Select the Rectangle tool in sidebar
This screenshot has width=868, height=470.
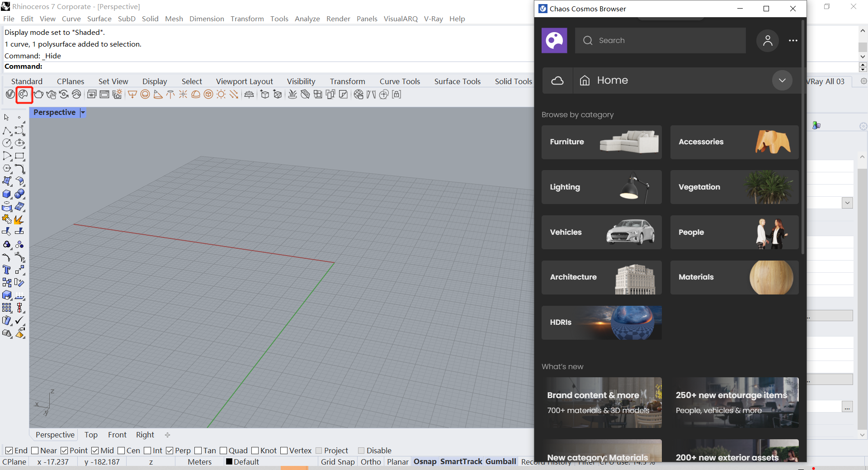pos(20,156)
